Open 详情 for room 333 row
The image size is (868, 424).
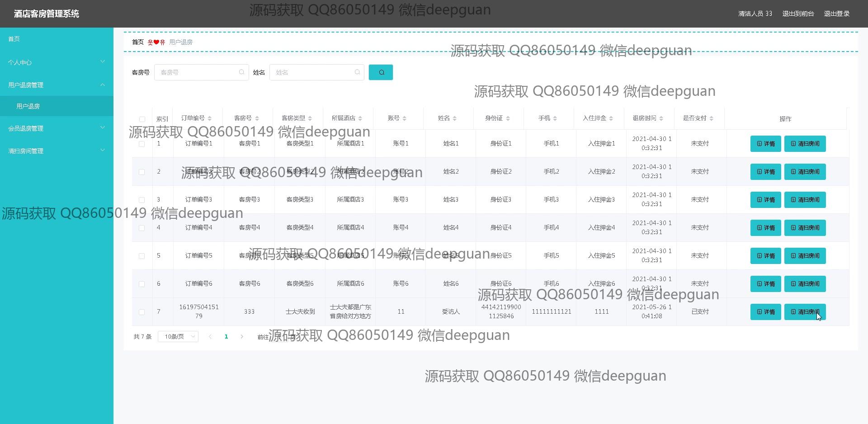766,312
